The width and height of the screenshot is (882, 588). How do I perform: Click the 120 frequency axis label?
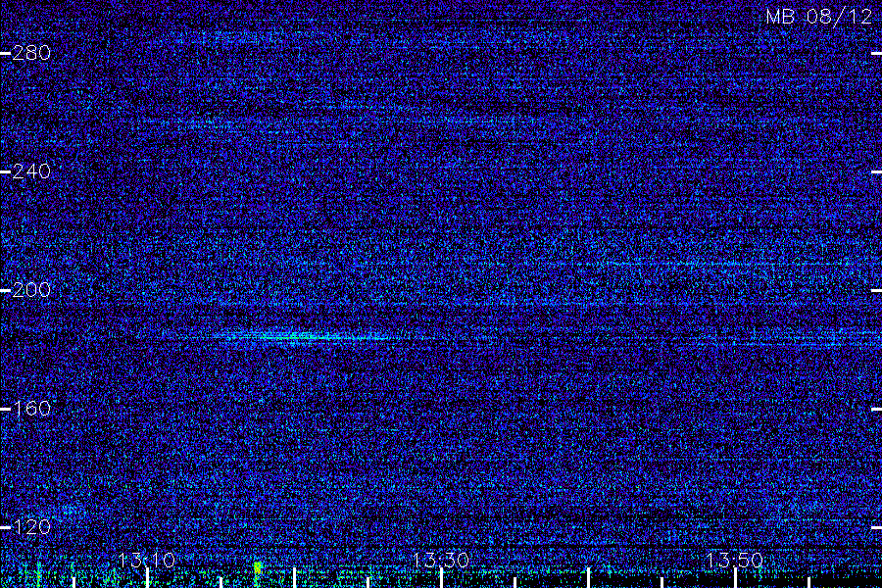(31, 527)
